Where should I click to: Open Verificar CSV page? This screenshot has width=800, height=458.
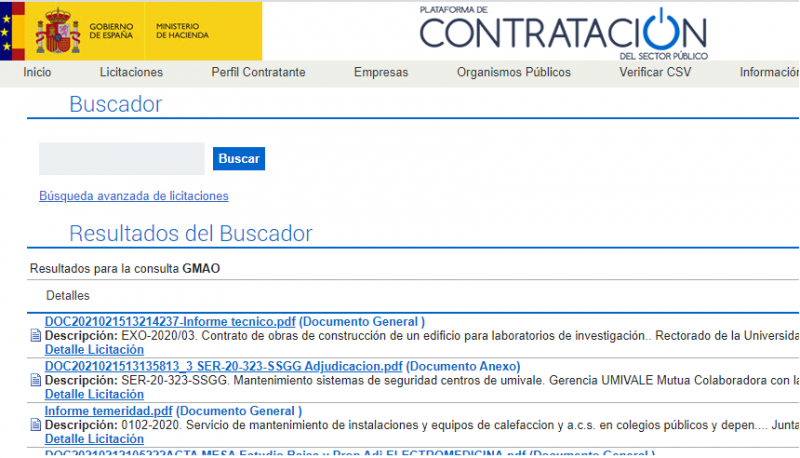[655, 72]
